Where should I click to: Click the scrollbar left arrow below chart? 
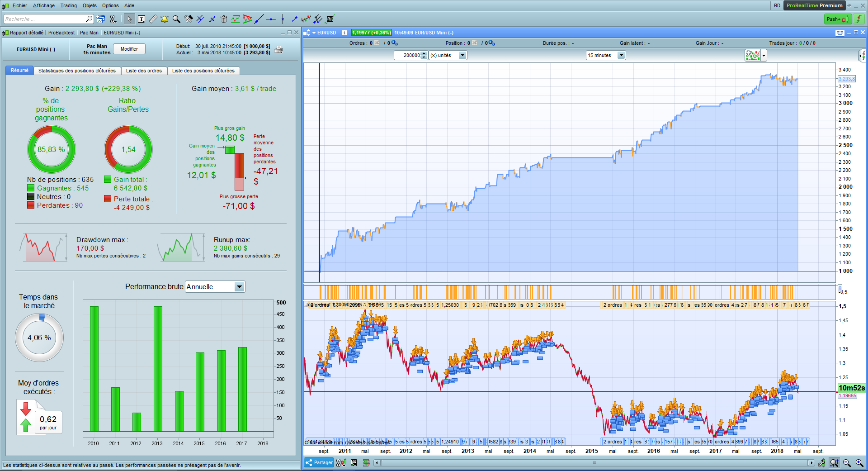coord(377,463)
